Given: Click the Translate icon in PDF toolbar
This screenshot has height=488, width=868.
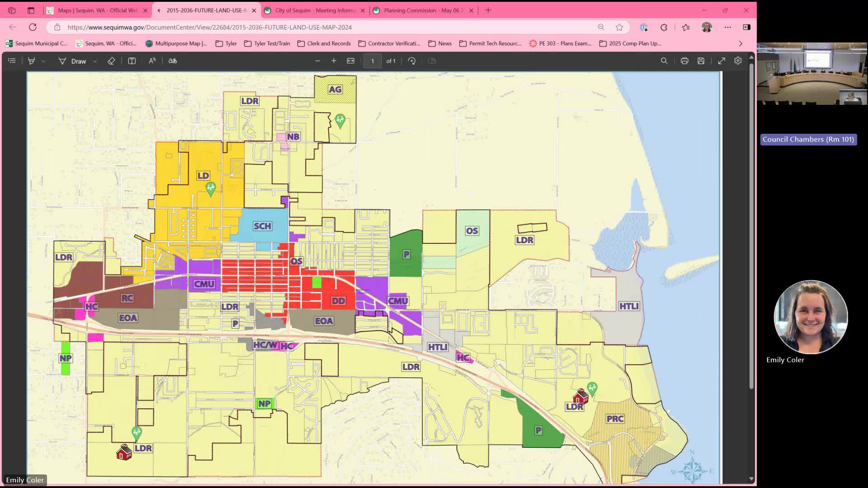Looking at the screenshot, I should 173,61.
